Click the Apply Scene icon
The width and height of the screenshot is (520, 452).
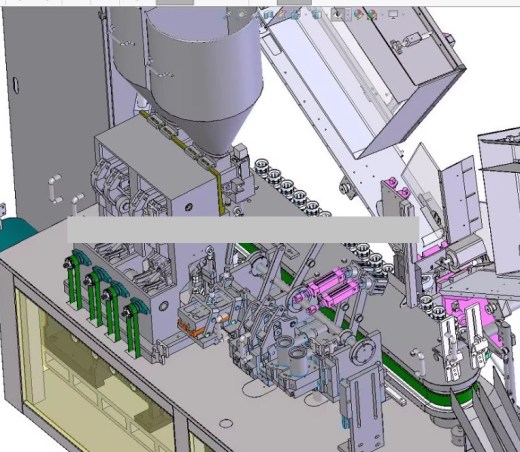372,14
